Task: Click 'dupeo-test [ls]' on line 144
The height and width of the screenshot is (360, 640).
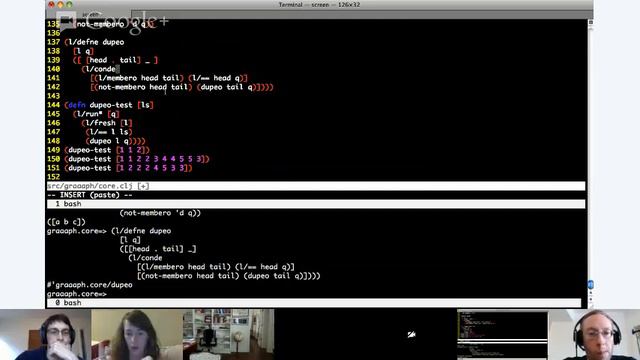Action: pyautogui.click(x=122, y=105)
